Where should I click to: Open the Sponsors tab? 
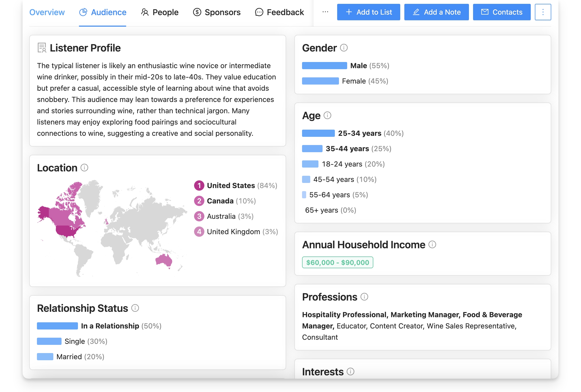(x=217, y=12)
